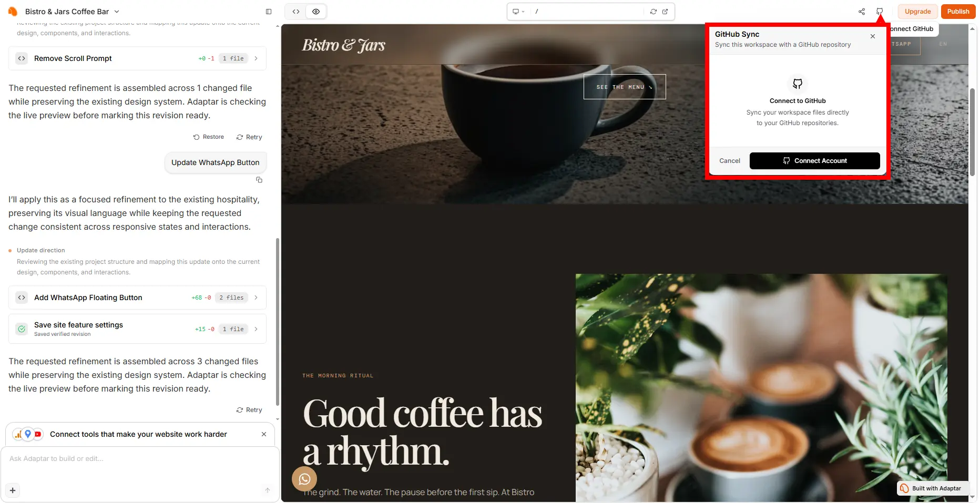980x503 pixels.
Task: Switch to code view
Action: 296,12
